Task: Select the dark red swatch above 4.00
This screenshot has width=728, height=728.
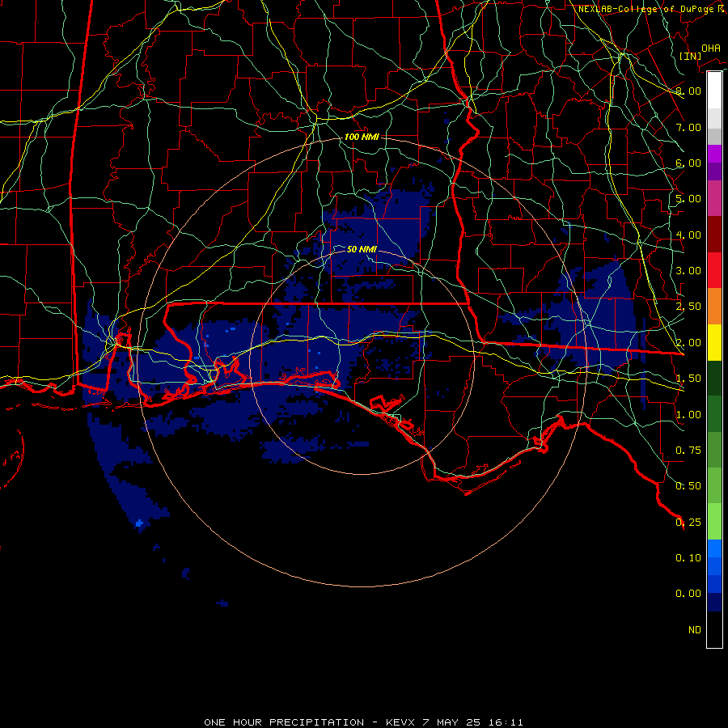Action: tap(714, 235)
